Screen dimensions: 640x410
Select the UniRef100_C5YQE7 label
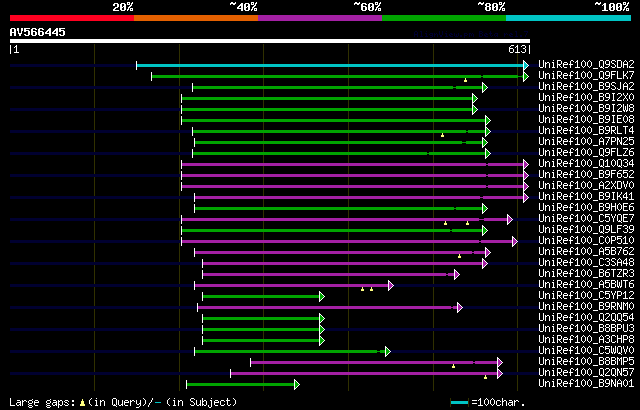tap(587, 219)
